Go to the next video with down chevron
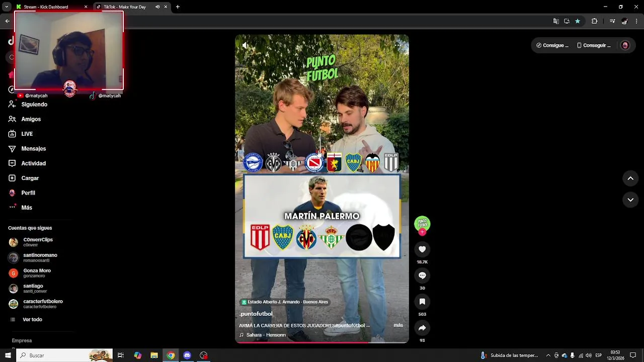 [x=630, y=200]
